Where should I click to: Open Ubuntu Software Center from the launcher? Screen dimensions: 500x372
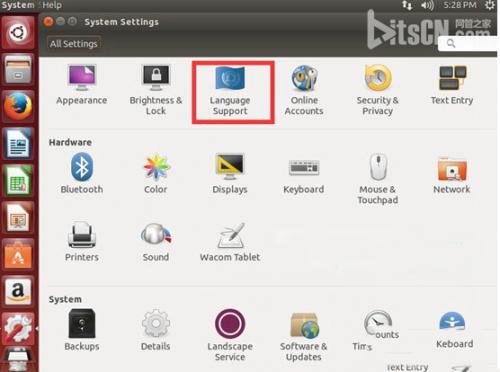coord(18,255)
